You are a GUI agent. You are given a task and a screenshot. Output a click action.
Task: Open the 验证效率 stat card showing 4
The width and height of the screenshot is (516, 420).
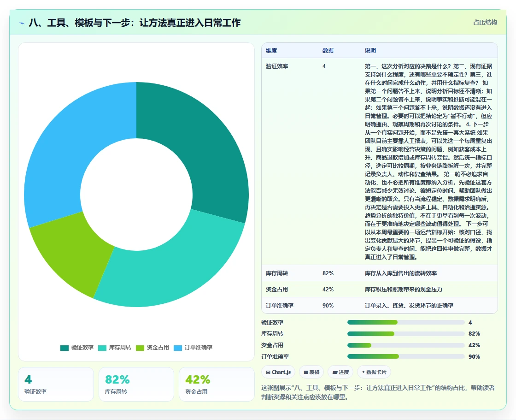pyautogui.click(x=56, y=384)
